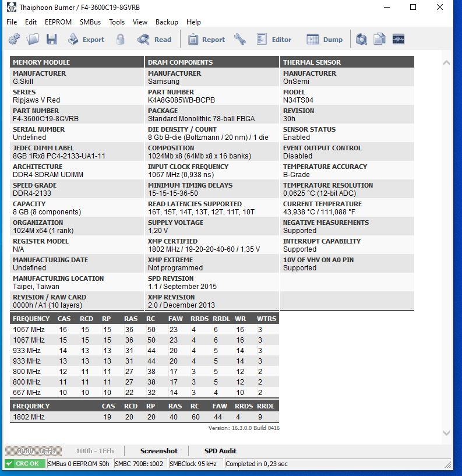462x476 pixels.
Task: Open the EEPROM menu
Action: pos(58,22)
